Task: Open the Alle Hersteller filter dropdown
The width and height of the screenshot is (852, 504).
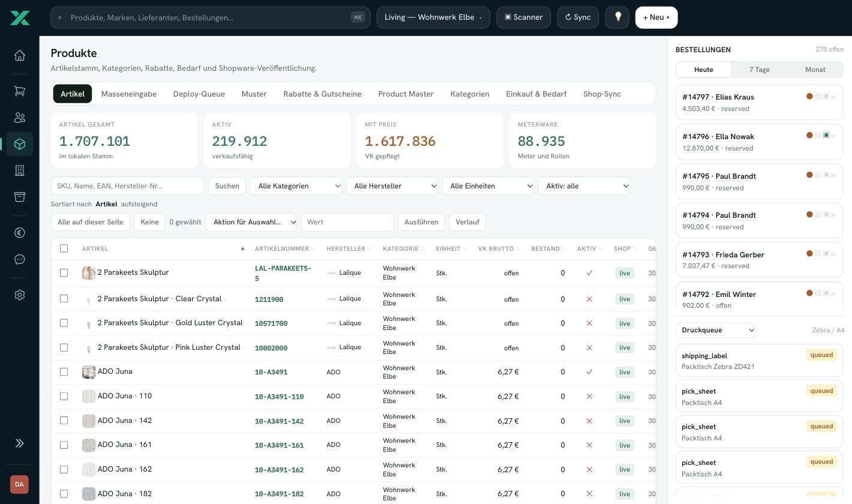Action: (x=392, y=186)
